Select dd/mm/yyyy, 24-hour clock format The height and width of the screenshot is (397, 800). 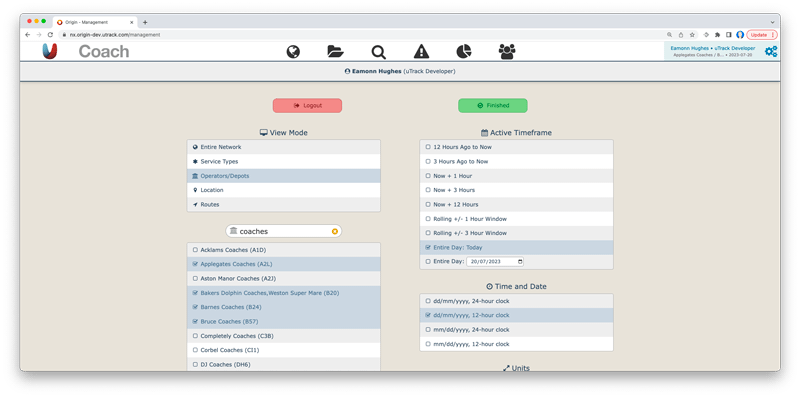pyautogui.click(x=516, y=301)
